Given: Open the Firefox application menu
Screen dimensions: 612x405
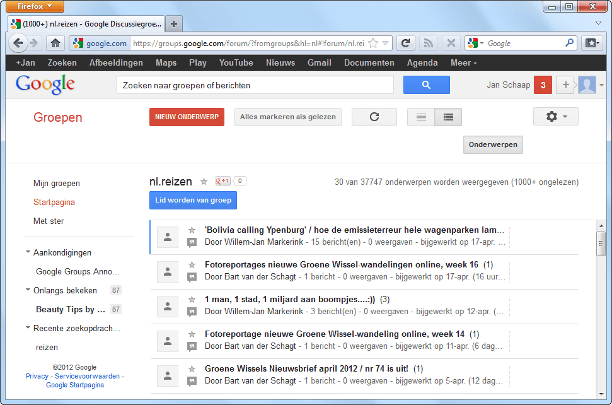Looking at the screenshot, I should point(35,6).
